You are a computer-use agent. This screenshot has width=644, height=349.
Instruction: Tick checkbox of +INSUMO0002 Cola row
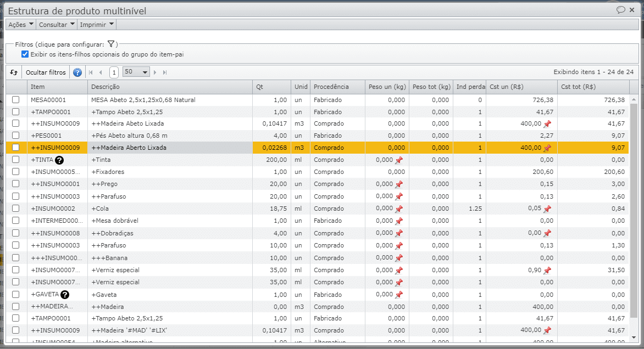click(15, 209)
